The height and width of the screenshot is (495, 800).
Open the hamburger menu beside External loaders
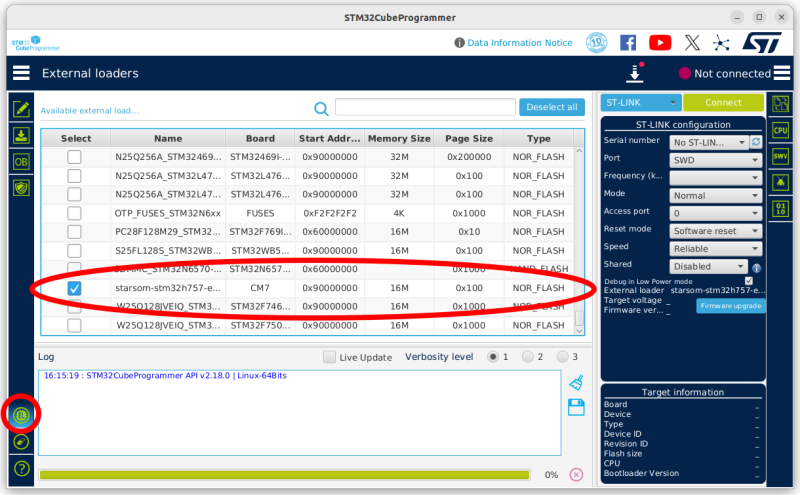point(21,73)
